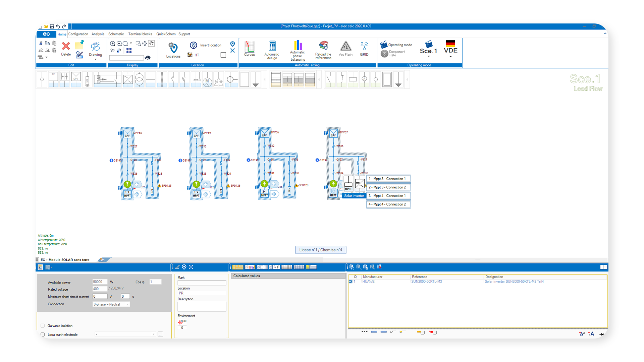Choose '3 - Mppt 4 - Connection 1' entry
The width and height of the screenshot is (644, 362).
(388, 196)
